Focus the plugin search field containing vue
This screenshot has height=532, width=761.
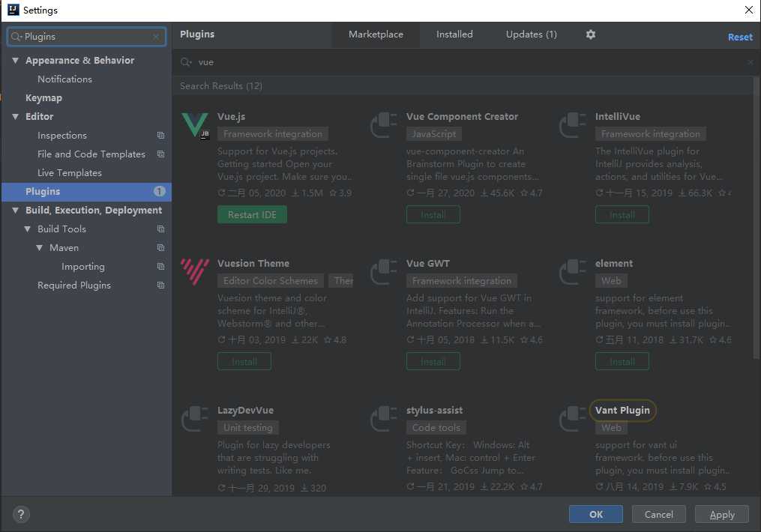(466, 62)
